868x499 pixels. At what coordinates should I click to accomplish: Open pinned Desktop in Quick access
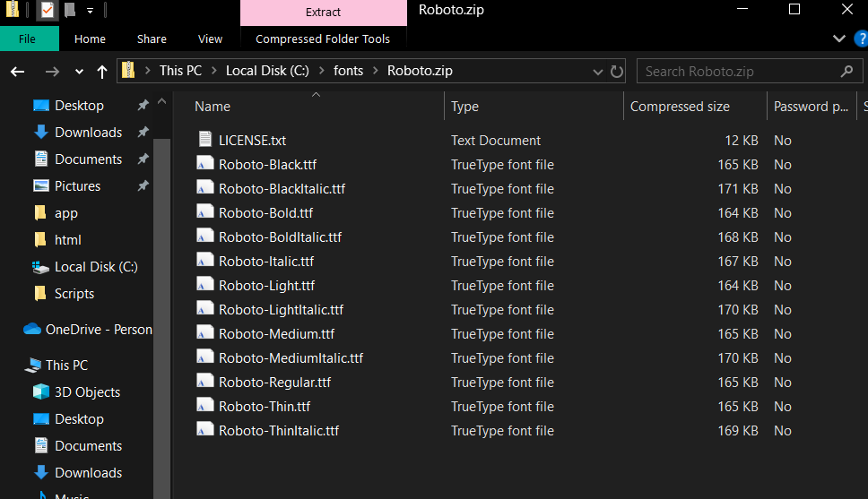[79, 106]
